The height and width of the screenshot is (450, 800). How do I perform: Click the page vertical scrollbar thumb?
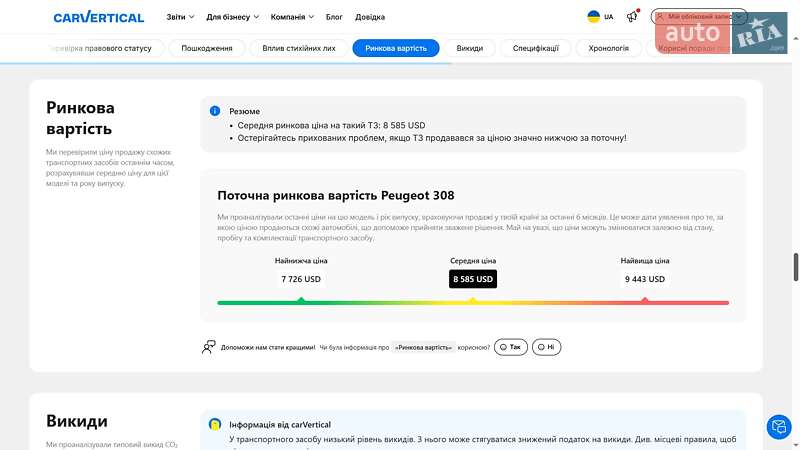pos(796,266)
